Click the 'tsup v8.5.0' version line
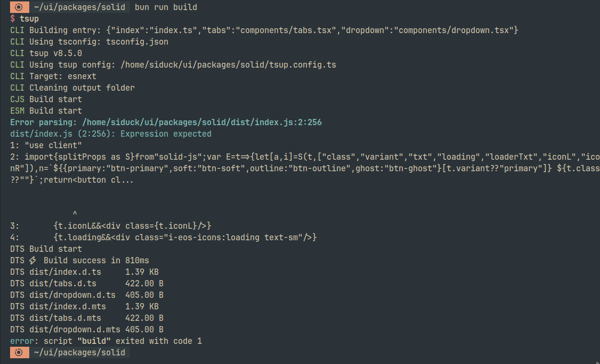The image size is (600, 364). pos(56,53)
